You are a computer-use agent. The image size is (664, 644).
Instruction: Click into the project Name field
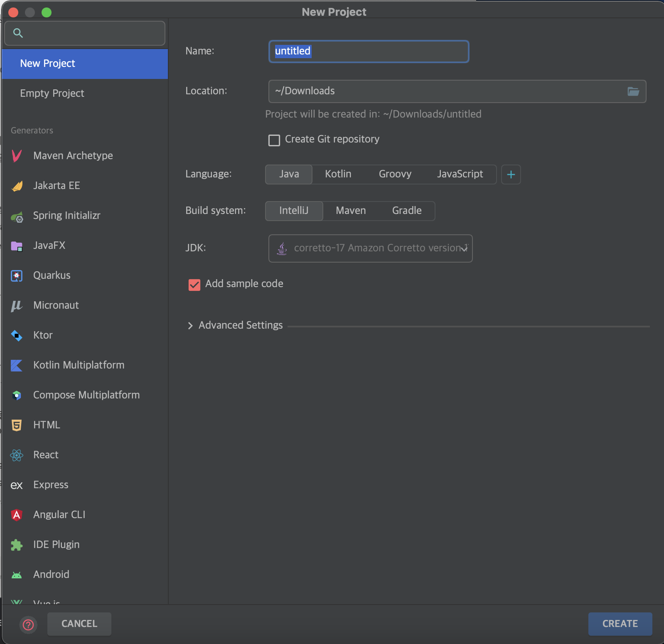coord(369,52)
